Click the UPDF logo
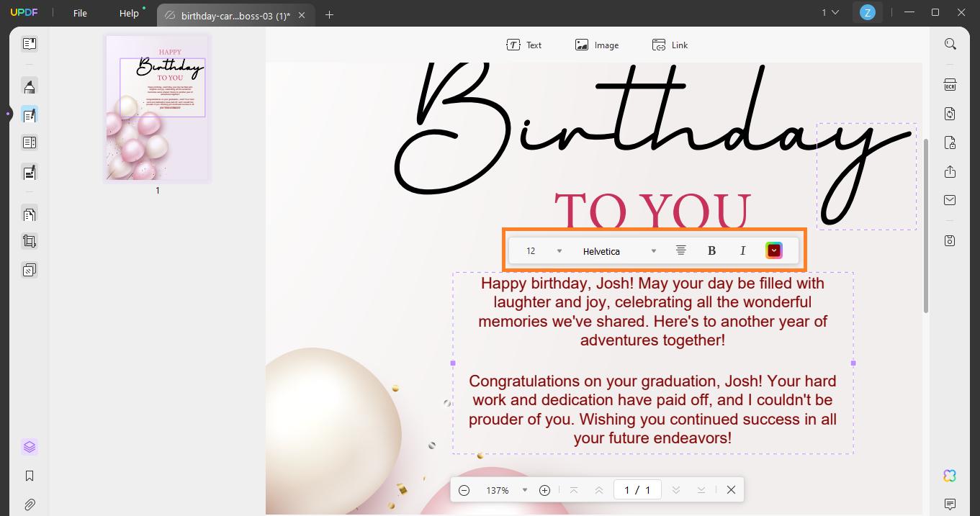980x516 pixels. point(24,13)
